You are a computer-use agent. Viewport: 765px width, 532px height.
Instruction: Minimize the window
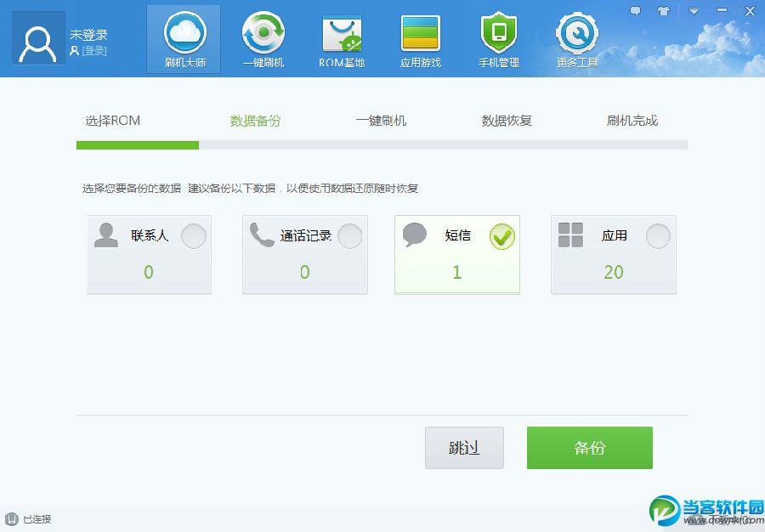point(722,11)
